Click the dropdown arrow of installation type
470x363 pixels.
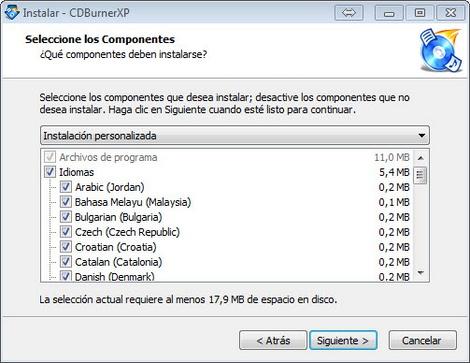pos(422,135)
